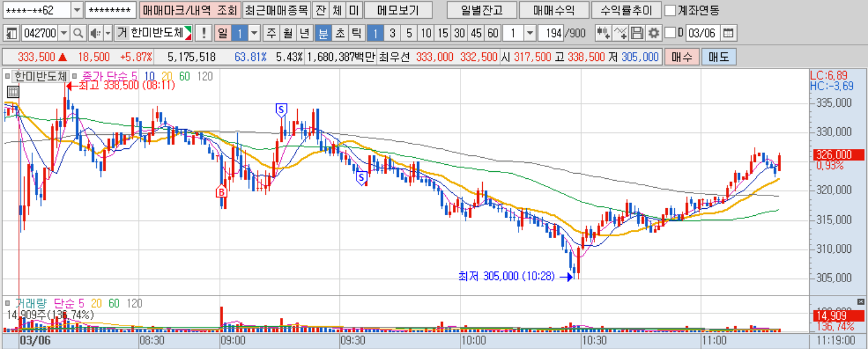Click the add line indicator icon

pyautogui.click(x=620, y=33)
